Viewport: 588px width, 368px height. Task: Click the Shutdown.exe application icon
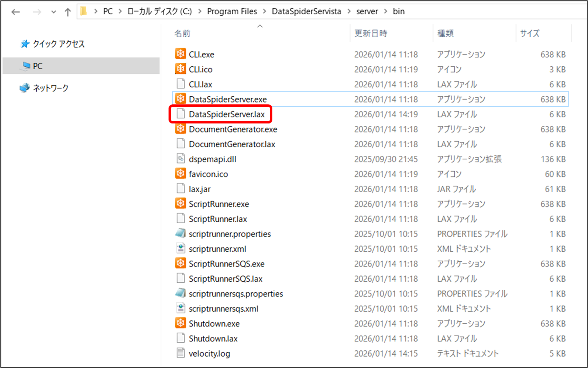[x=180, y=323]
